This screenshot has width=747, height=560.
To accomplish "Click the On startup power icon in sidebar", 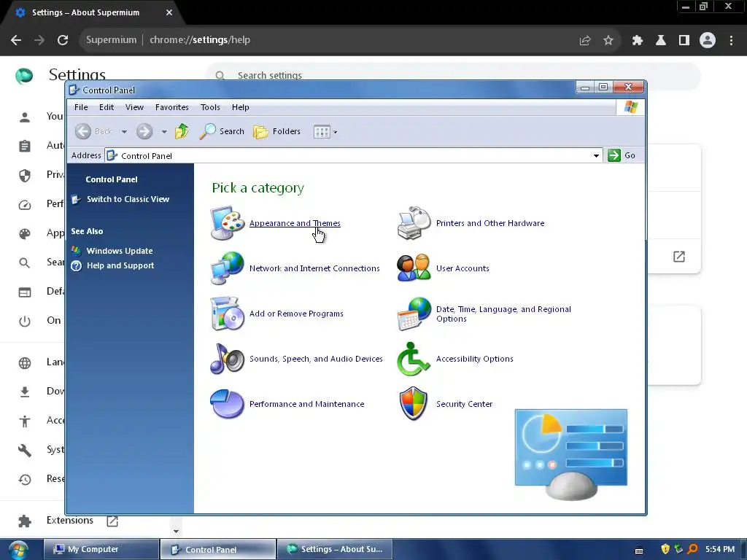I will pos(25,321).
